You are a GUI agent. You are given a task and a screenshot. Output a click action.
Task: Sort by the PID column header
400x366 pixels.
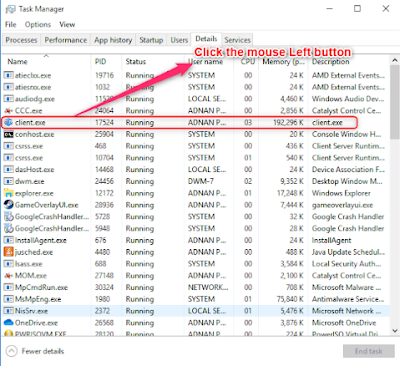pos(106,62)
